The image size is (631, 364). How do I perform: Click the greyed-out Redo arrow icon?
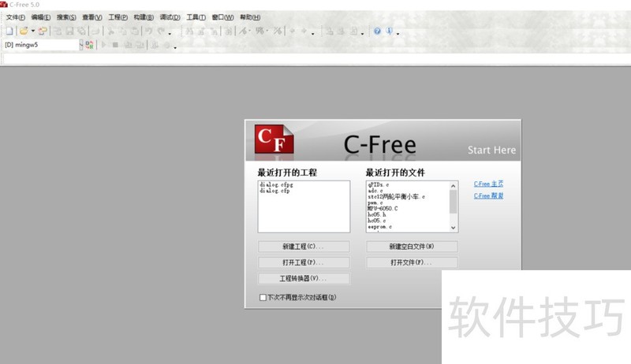click(161, 31)
